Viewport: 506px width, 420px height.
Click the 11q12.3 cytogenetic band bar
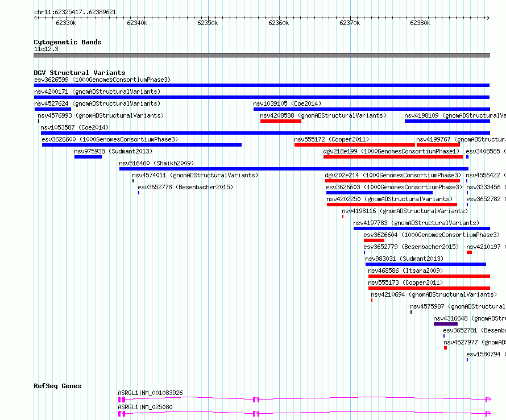(262, 55)
